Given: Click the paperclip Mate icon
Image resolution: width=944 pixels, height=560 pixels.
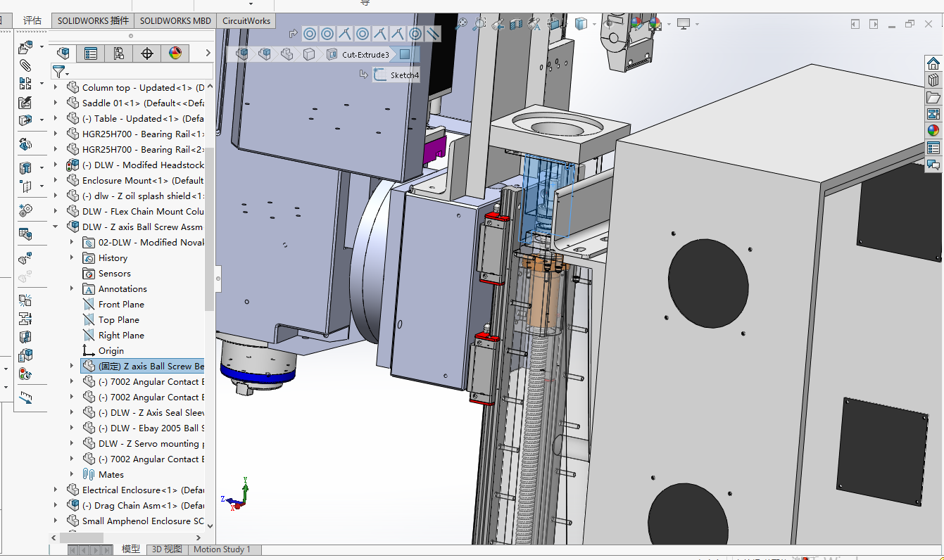Looking at the screenshot, I should [x=25, y=65].
